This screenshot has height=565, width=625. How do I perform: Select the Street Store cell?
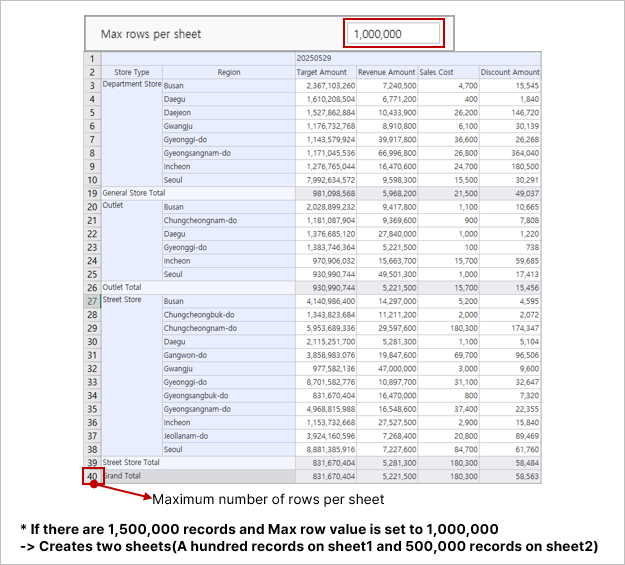(x=132, y=376)
